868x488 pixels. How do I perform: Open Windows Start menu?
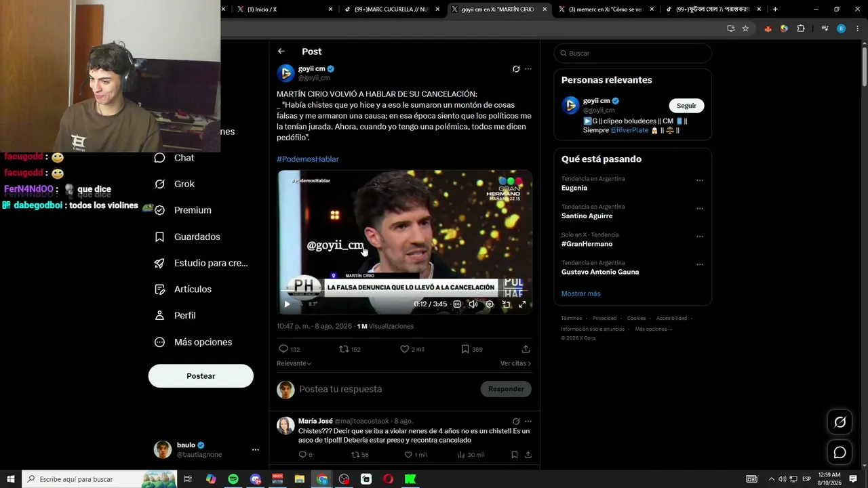click(11, 479)
